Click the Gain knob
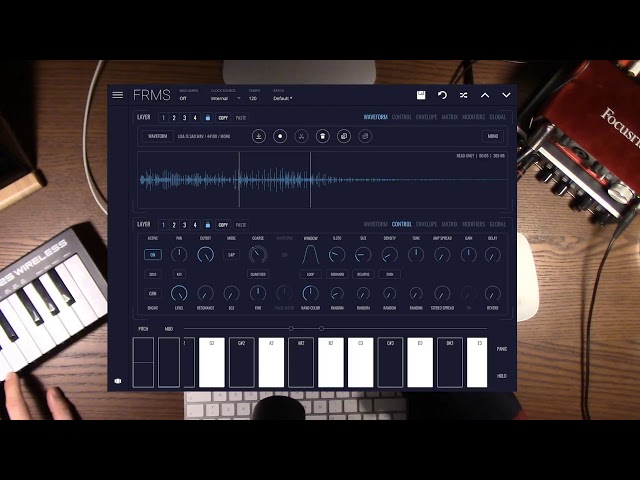This screenshot has width=640, height=480. pos(468,255)
